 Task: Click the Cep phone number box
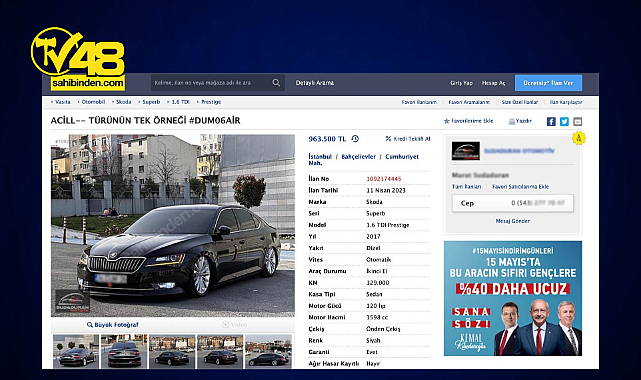point(513,203)
